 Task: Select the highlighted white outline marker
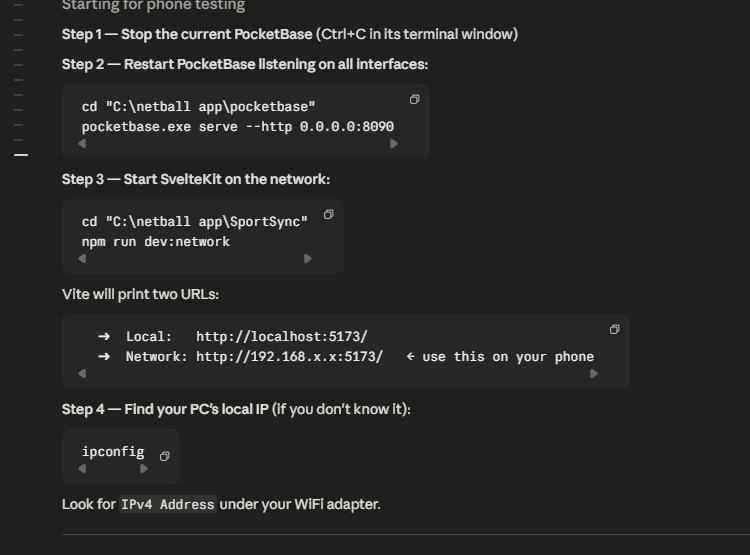(21, 155)
